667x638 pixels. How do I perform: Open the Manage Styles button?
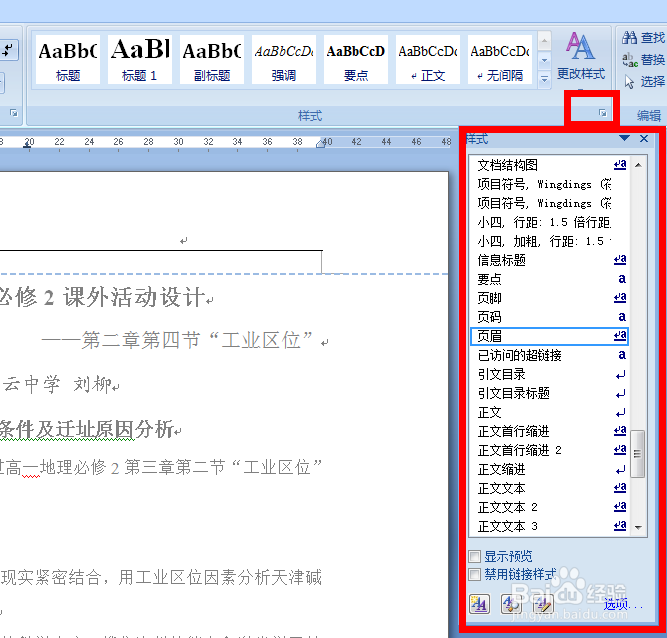[x=543, y=604]
